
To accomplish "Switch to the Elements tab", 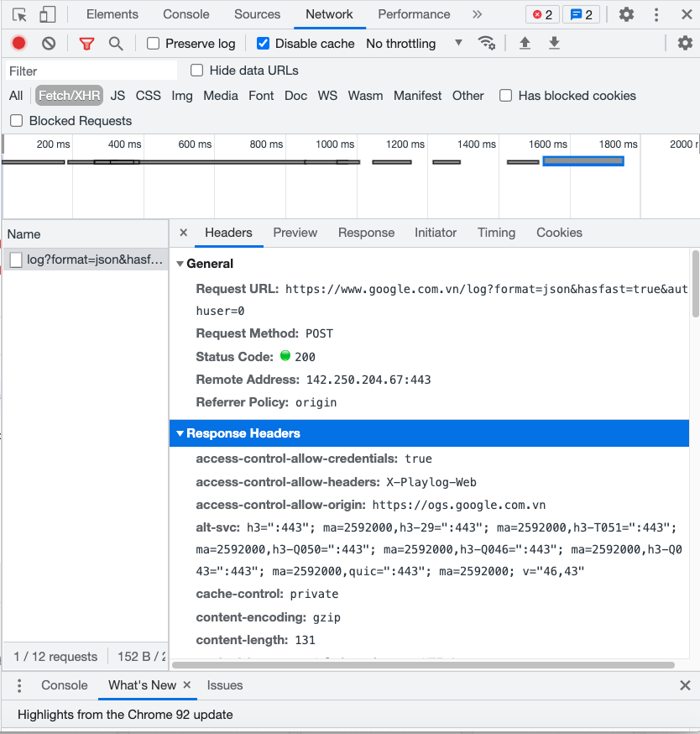I will pyautogui.click(x=112, y=14).
